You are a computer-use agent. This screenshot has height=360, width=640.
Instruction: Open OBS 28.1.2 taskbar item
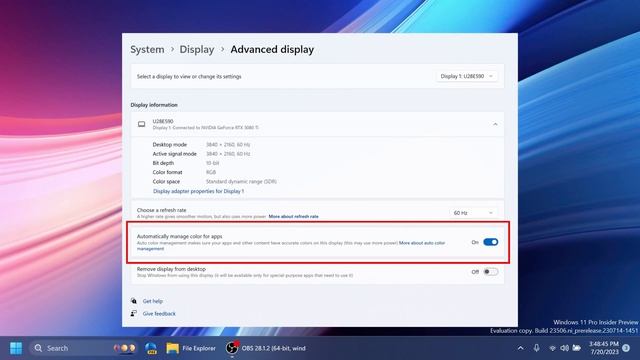click(266, 348)
